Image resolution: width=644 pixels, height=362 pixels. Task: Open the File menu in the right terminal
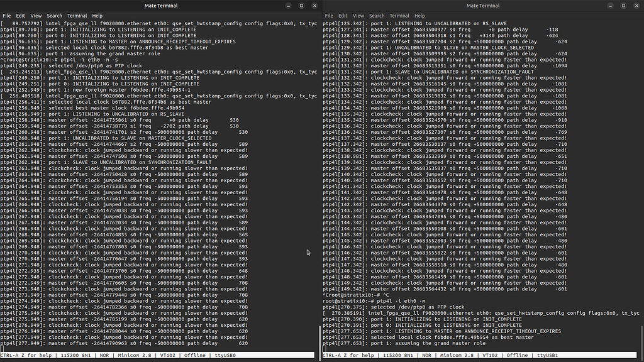coord(329,16)
